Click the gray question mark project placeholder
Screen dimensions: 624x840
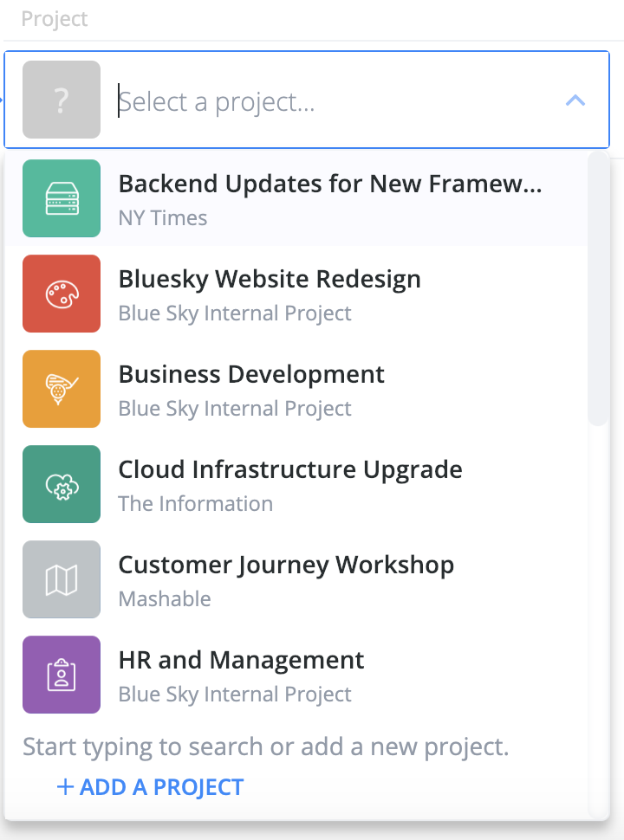coord(62,100)
